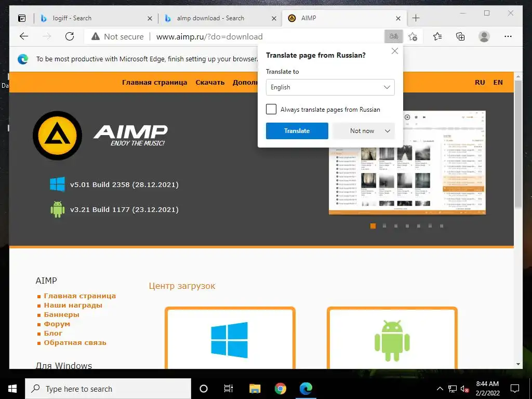Click the AIMP round logo

coord(57,136)
